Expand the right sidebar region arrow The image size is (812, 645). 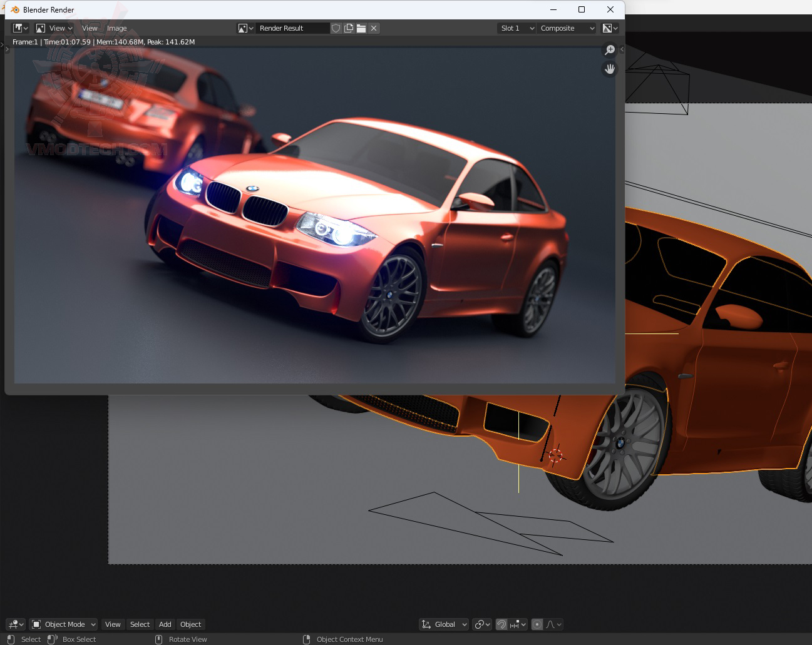tap(622, 49)
